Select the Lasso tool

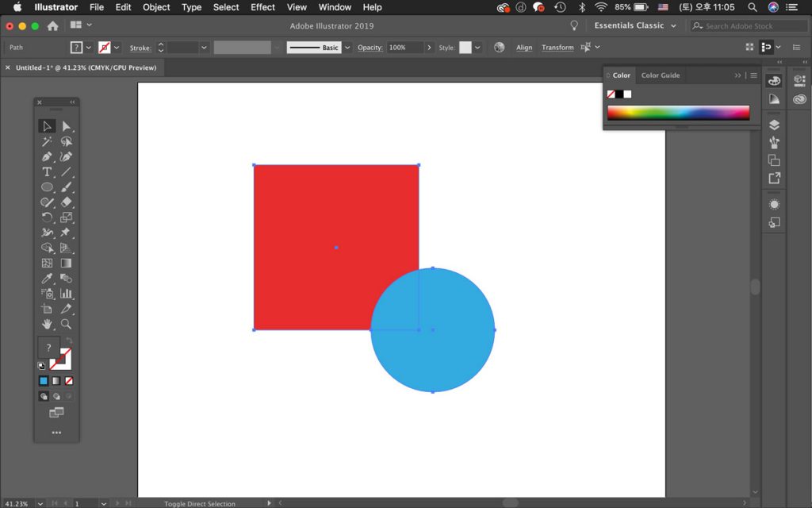tap(67, 141)
